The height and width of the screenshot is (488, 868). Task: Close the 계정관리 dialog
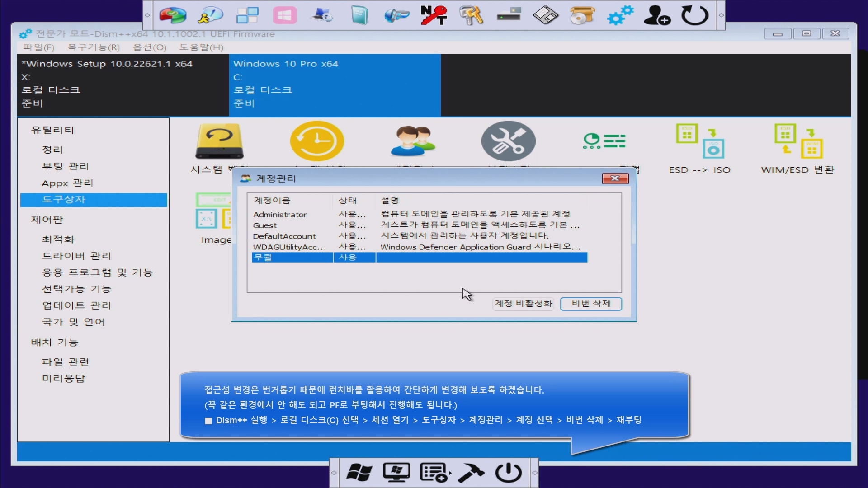[615, 178]
